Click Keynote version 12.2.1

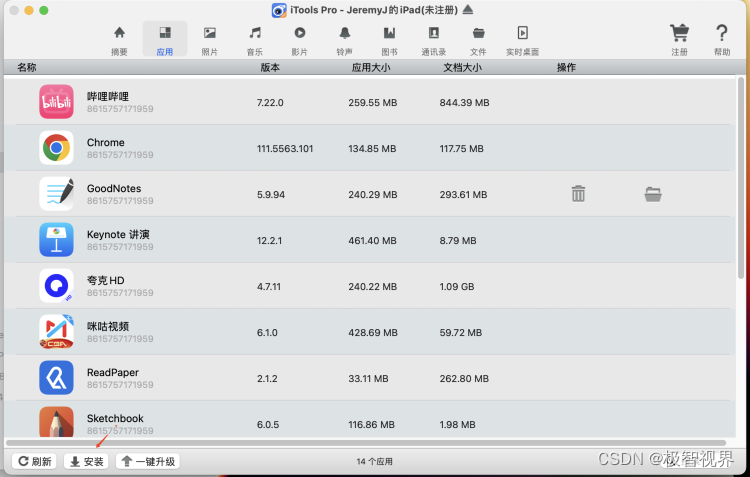(269, 241)
